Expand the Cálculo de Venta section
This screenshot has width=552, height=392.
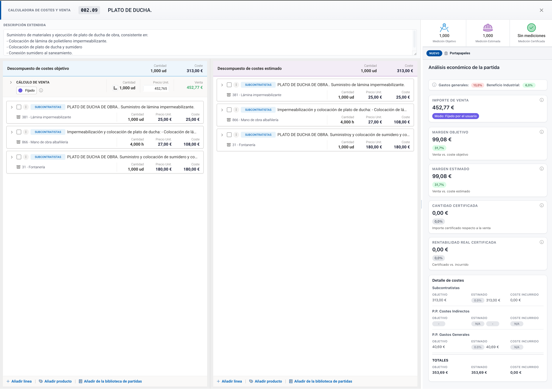tap(11, 83)
